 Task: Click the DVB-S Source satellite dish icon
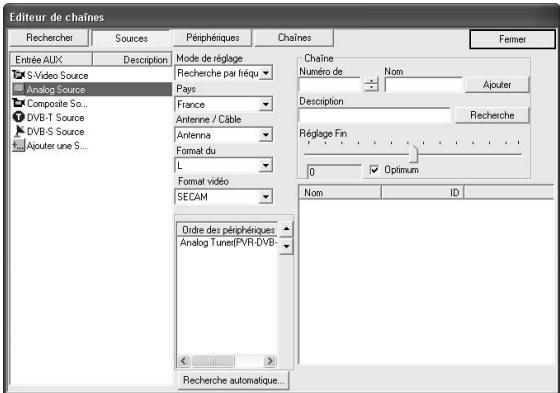point(19,131)
